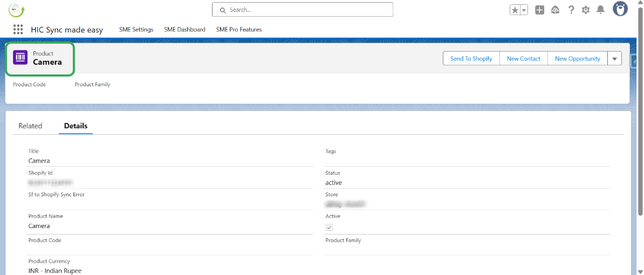Viewport: 644px width, 275px height.
Task: Click the INR - Indian Rupee value
Action: click(x=55, y=271)
